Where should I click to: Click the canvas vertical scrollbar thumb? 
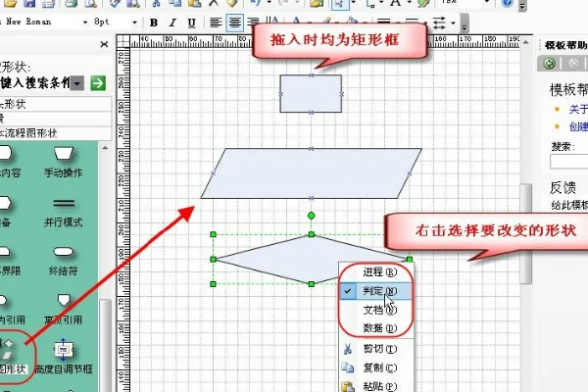point(526,233)
